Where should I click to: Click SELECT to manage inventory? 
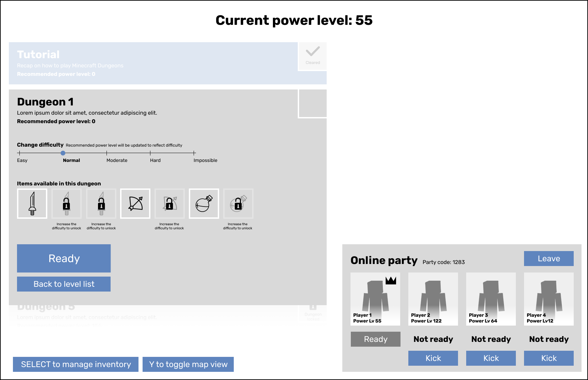(76, 364)
